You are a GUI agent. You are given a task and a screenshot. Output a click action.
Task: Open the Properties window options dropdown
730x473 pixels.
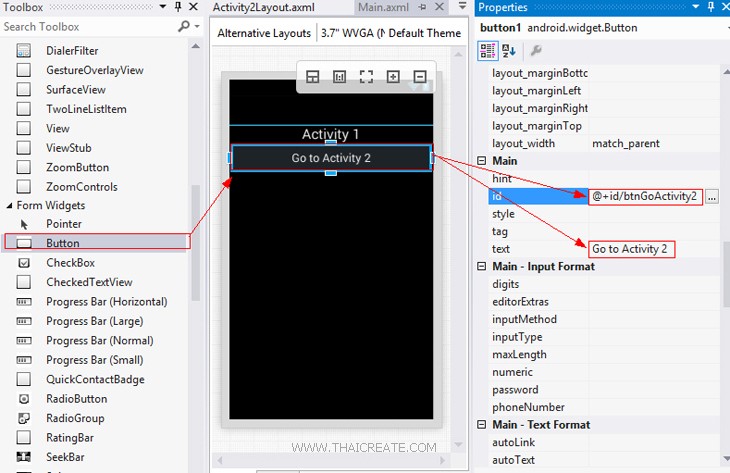pos(696,7)
